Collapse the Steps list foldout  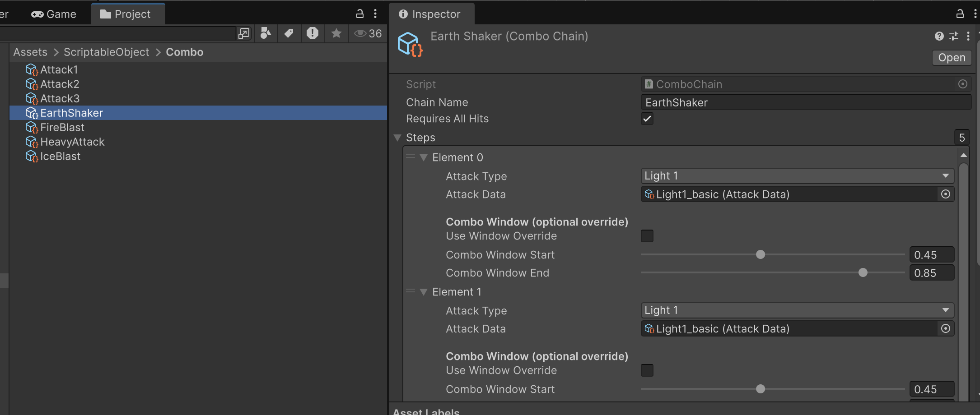coord(398,138)
